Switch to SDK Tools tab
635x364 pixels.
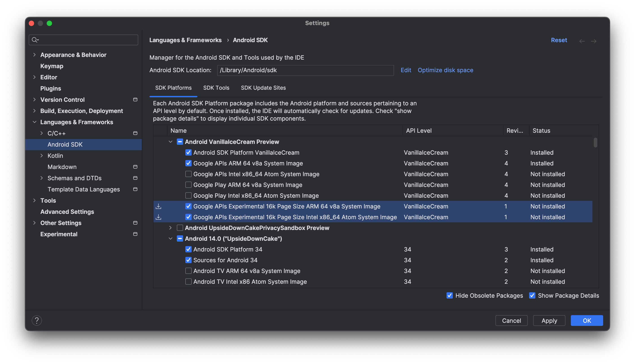coord(216,87)
